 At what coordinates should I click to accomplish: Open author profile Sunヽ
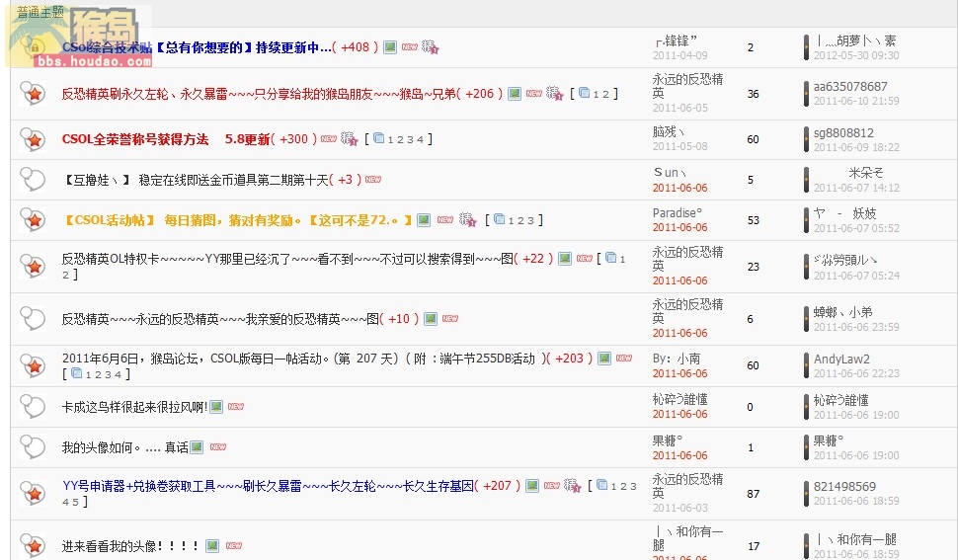[x=671, y=173]
